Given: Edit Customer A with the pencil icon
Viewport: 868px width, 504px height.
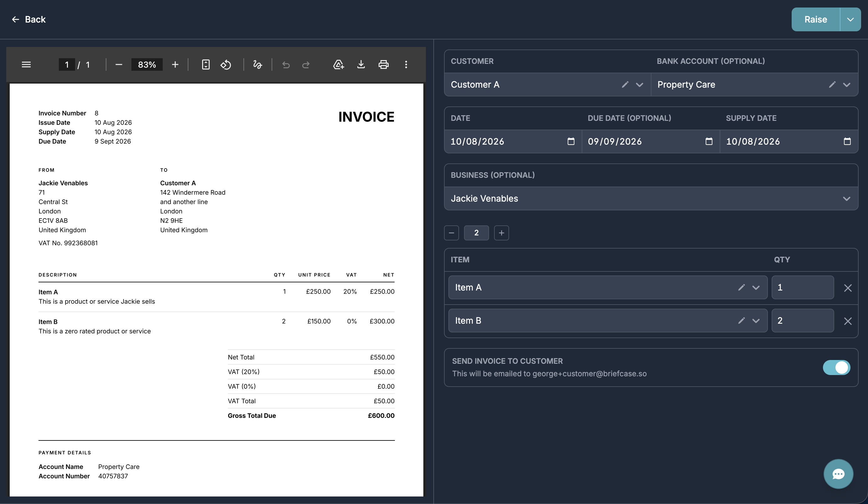Looking at the screenshot, I should click(x=625, y=85).
